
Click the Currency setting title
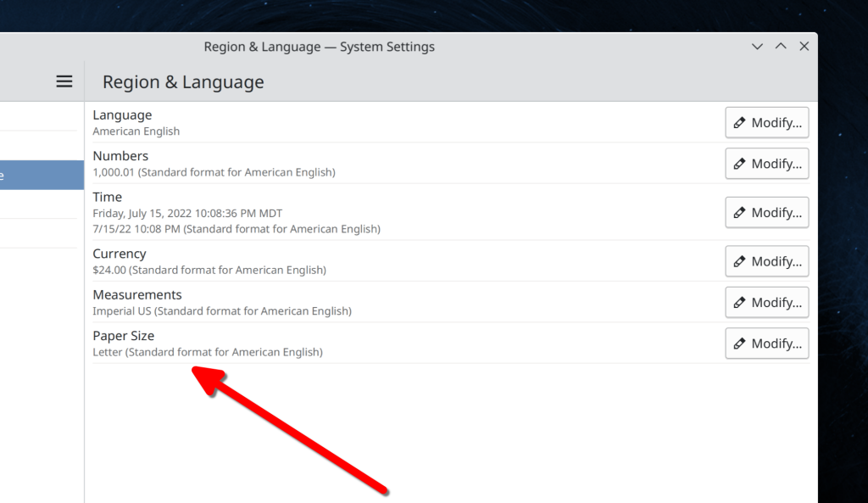[120, 254]
